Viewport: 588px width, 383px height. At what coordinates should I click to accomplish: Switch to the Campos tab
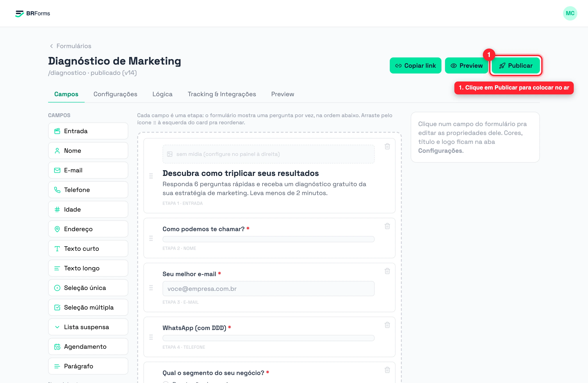click(x=66, y=94)
